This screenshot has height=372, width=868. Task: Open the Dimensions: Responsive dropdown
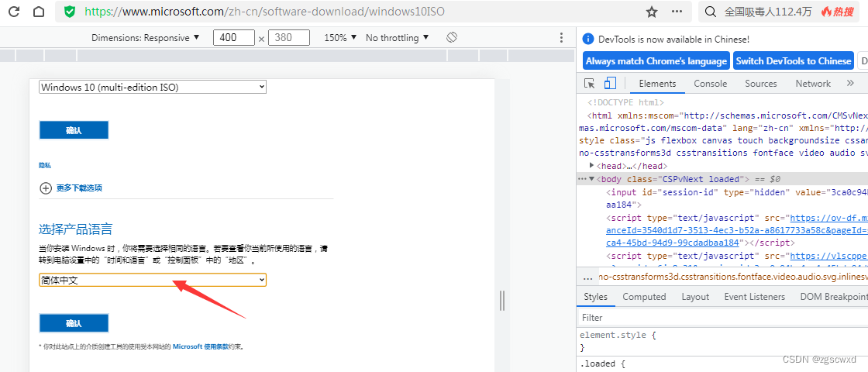145,38
